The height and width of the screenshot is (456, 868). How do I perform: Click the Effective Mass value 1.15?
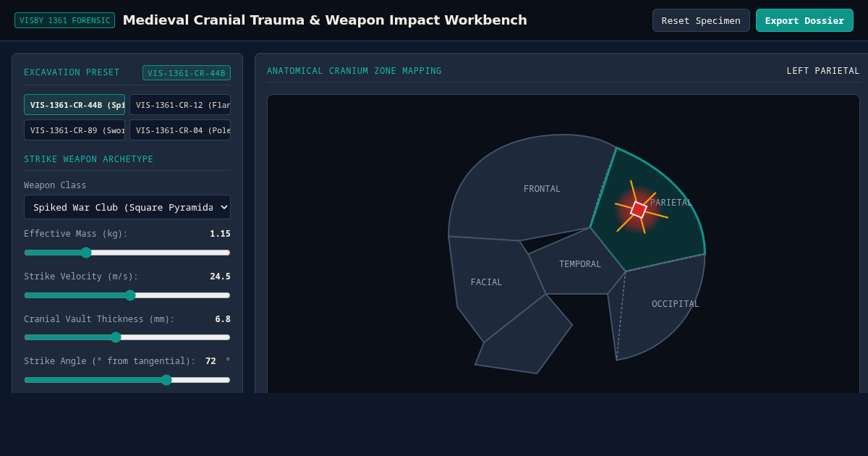coord(220,234)
